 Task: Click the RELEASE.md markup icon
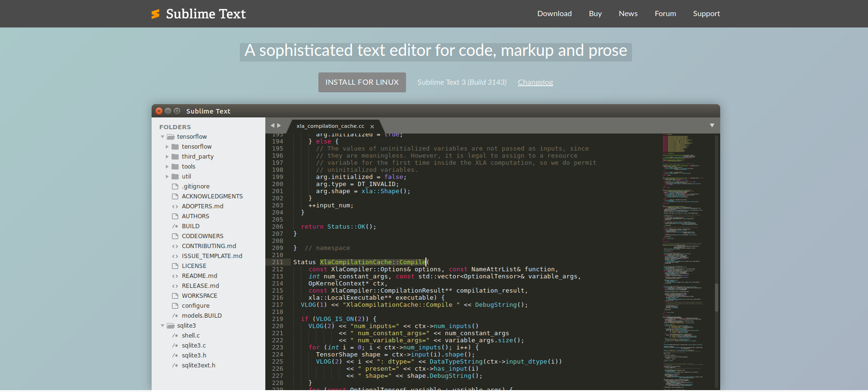pyautogui.click(x=175, y=286)
